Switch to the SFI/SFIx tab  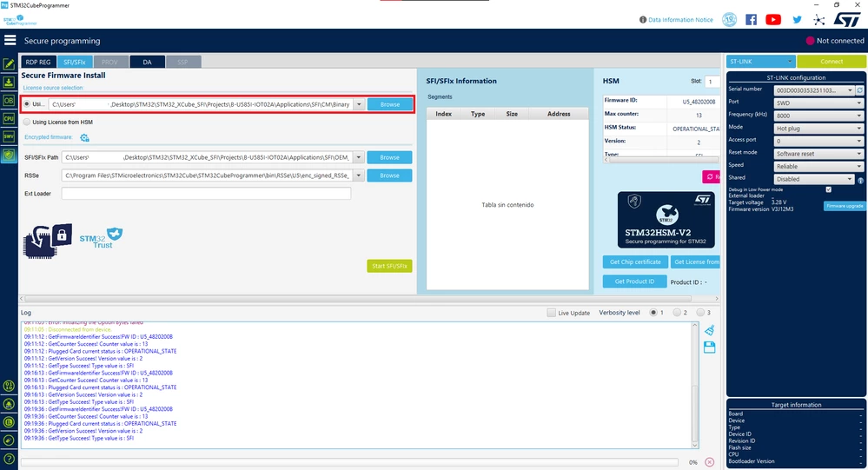[x=74, y=62]
